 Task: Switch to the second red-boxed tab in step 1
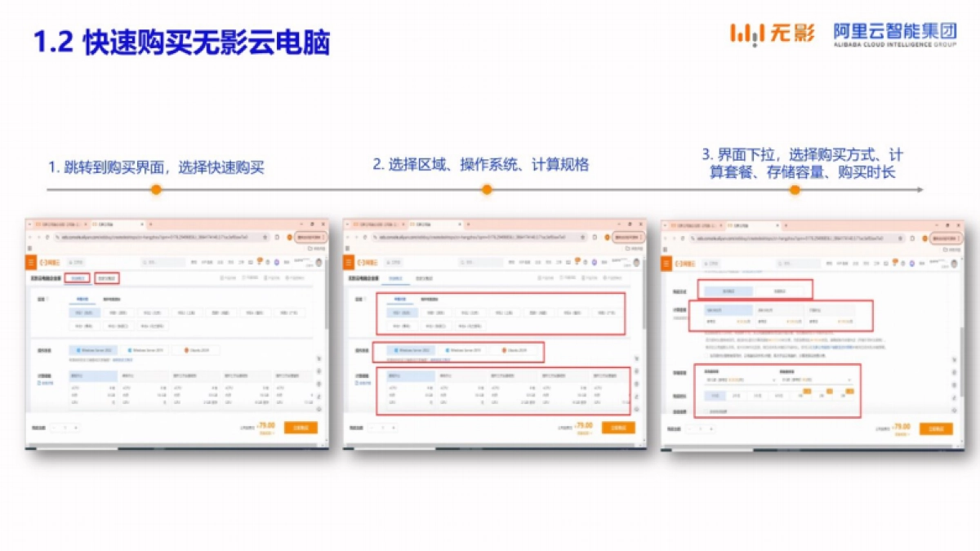coord(106,278)
